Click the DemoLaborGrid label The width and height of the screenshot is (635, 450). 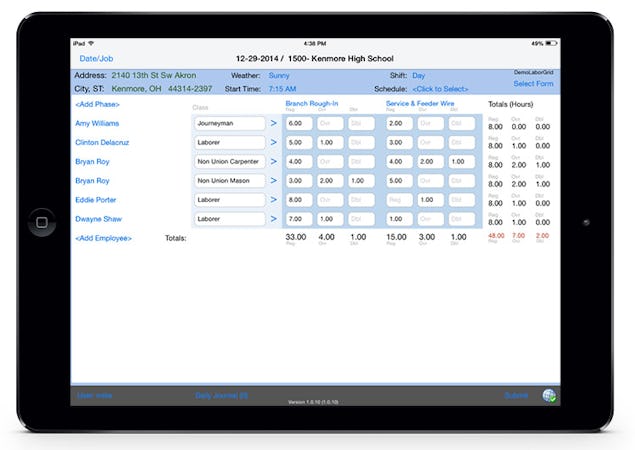tap(533, 72)
